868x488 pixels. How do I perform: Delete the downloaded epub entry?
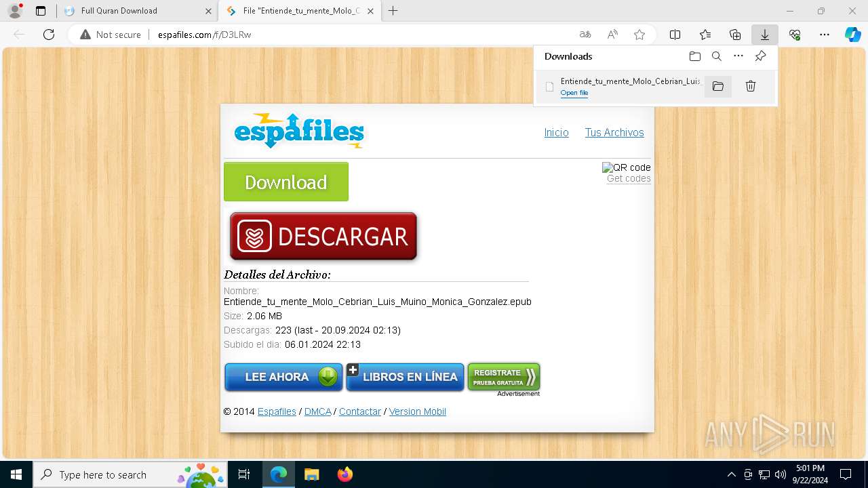coord(751,86)
